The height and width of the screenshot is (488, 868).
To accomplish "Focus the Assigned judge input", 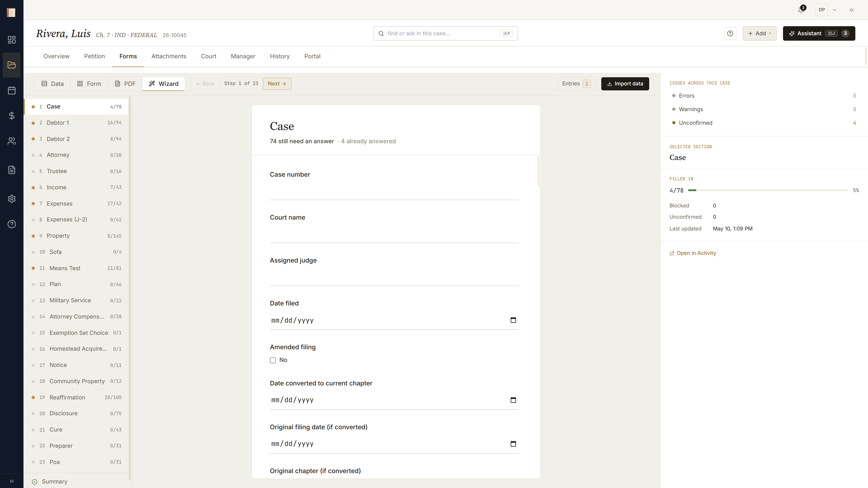I will tap(394, 277).
